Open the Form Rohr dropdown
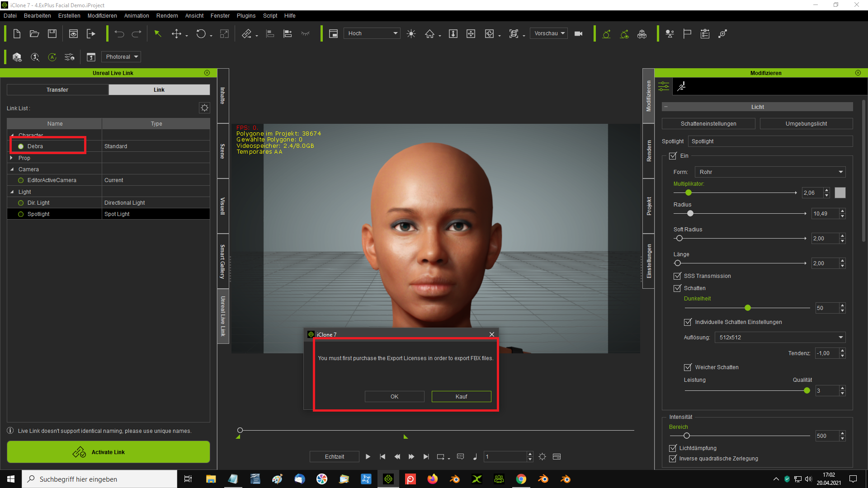 pyautogui.click(x=770, y=172)
